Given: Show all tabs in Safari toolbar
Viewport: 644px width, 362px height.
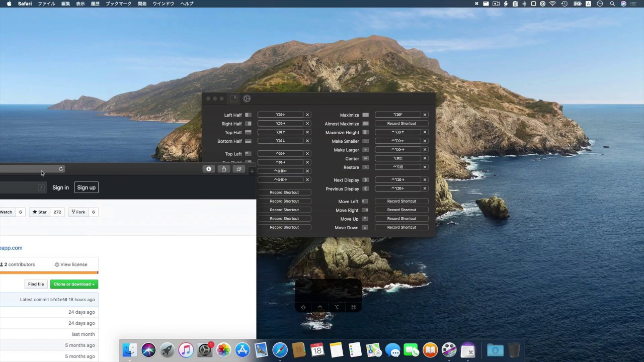Looking at the screenshot, I should [239, 169].
